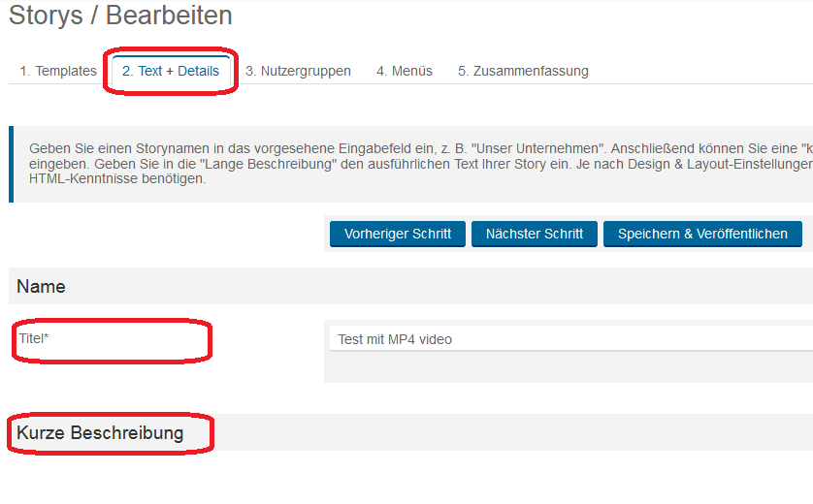Screen dimensions: 813x504
Task: Click the Vorheriger Schritt button
Action: point(398,234)
